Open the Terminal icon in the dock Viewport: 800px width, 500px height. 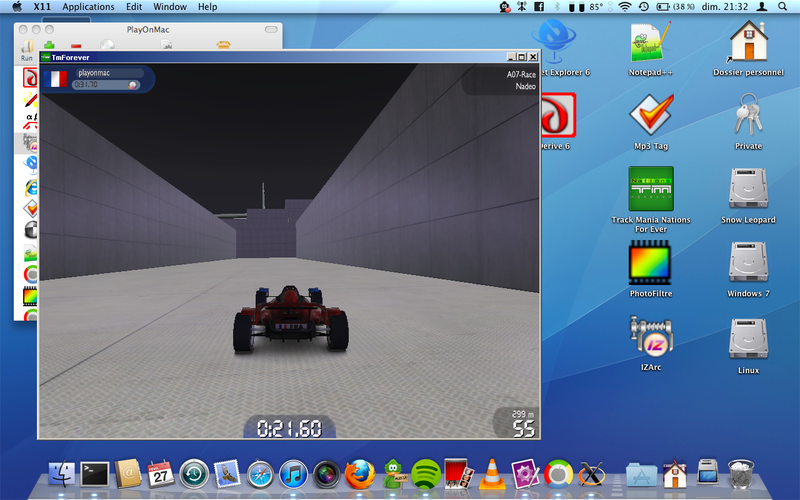pyautogui.click(x=95, y=472)
